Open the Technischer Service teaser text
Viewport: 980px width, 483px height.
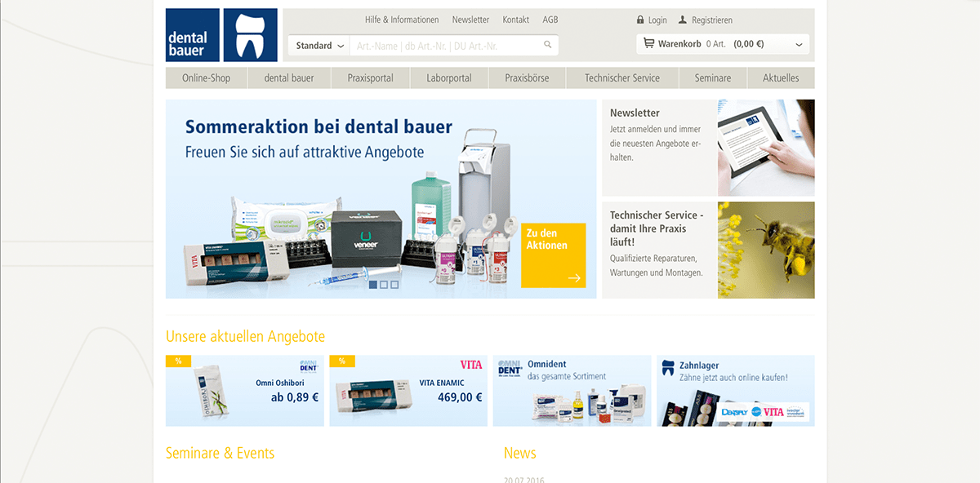coord(657,228)
